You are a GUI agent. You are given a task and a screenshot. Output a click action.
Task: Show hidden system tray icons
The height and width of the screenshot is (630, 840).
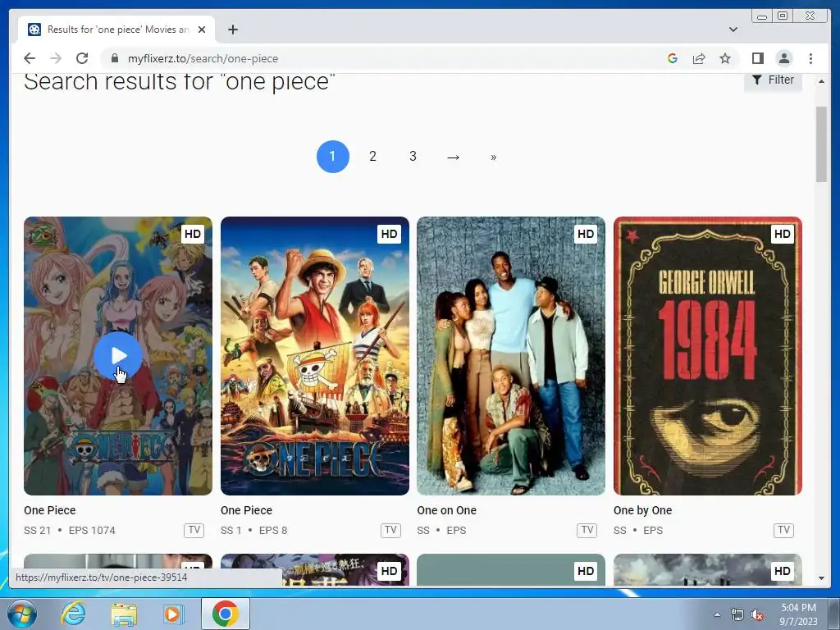pos(717,614)
